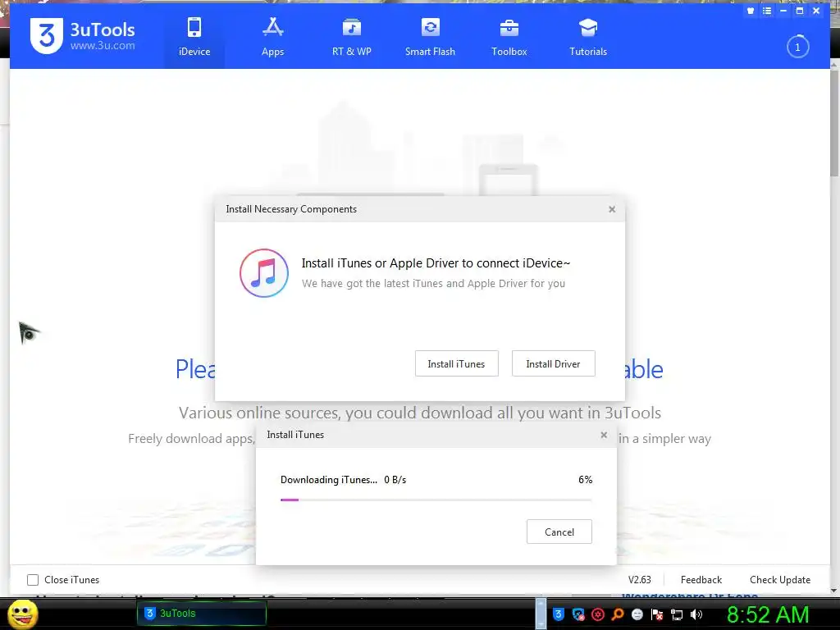Click the www.3u.com text under the logo
Image resolution: width=840 pixels, height=630 pixels.
[103, 46]
